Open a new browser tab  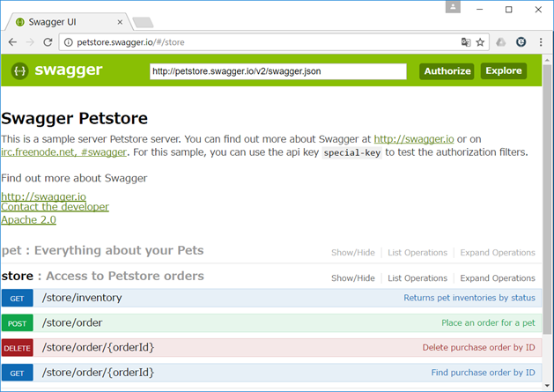tap(143, 22)
